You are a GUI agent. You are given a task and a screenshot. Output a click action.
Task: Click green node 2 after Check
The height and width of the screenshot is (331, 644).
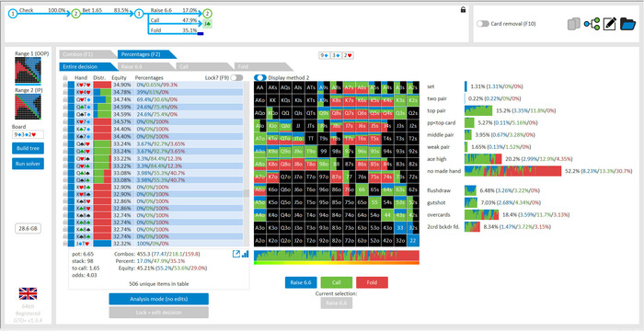(75, 14)
